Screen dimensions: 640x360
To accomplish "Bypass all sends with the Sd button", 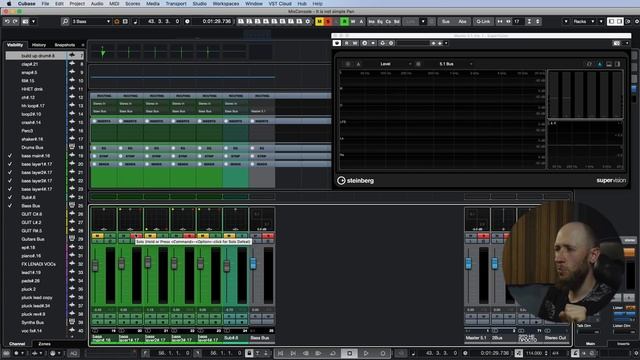I will [x=397, y=21].
